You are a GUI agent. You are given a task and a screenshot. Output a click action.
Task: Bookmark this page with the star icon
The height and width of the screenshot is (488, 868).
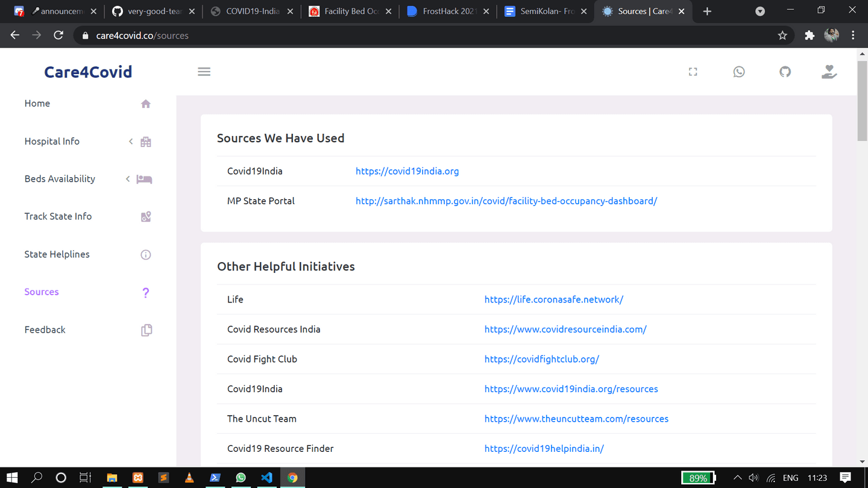[782, 36]
